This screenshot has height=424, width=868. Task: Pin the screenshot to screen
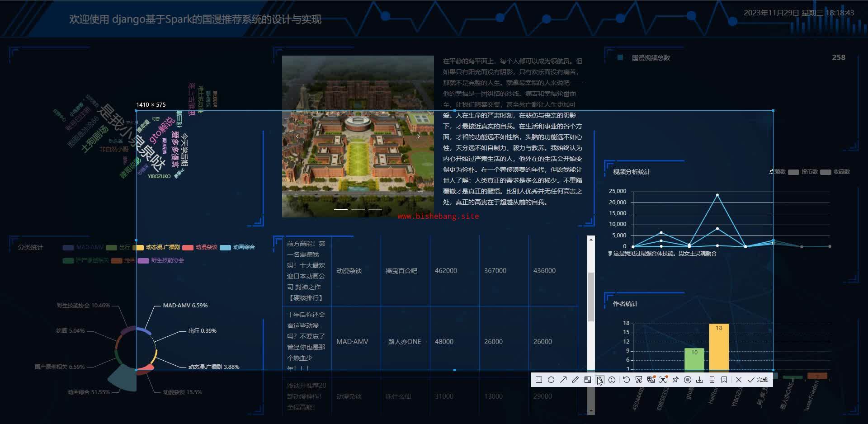[x=675, y=380]
